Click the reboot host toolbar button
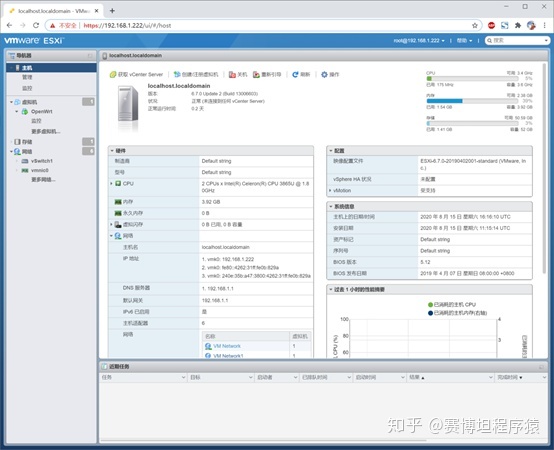 267,75
